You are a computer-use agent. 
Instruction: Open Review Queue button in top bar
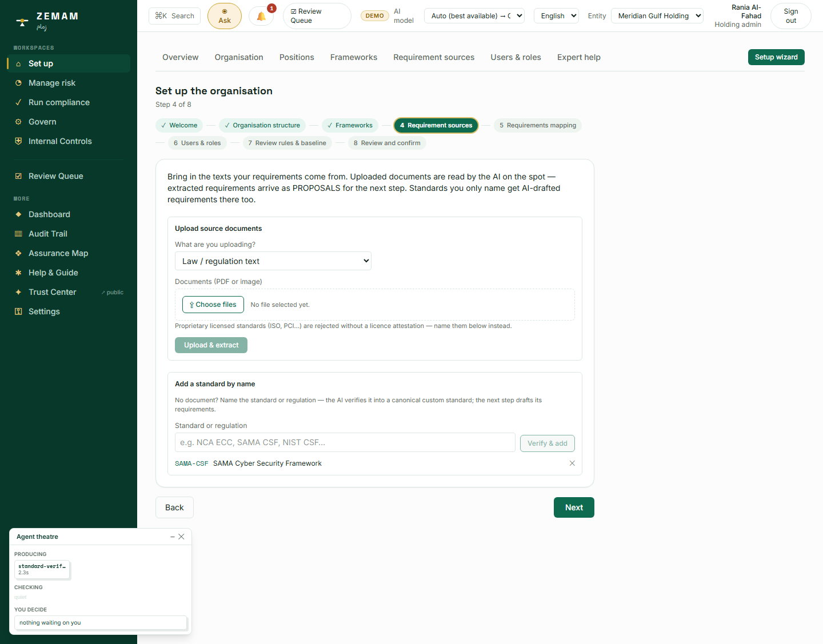[x=317, y=16]
